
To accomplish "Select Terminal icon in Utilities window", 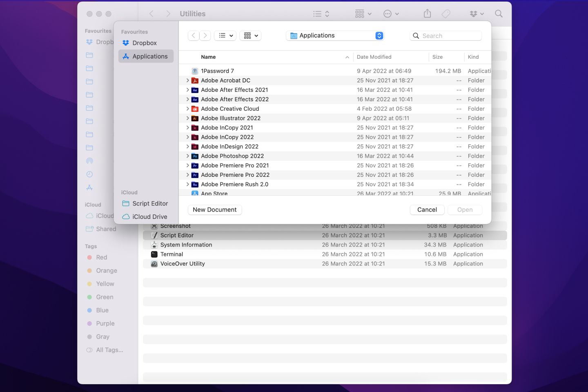I will pyautogui.click(x=154, y=254).
